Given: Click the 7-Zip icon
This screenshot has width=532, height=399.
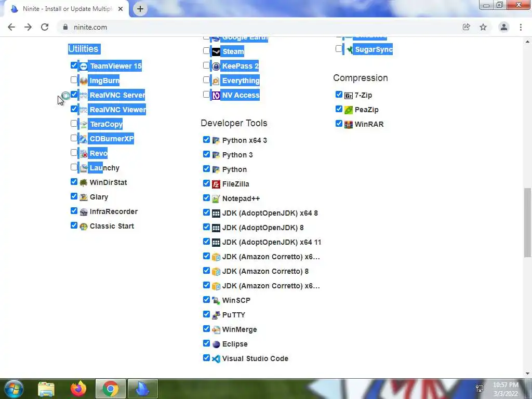Looking at the screenshot, I should click(x=349, y=96).
